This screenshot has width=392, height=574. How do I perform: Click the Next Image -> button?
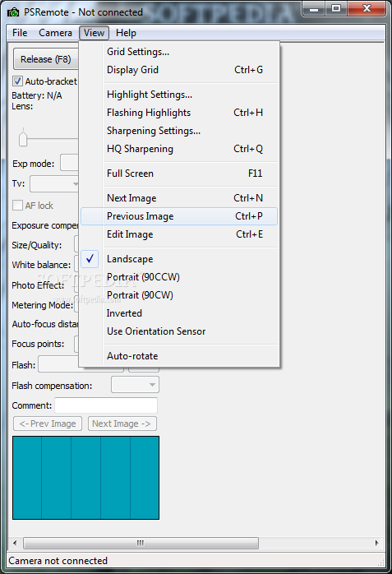[122, 424]
